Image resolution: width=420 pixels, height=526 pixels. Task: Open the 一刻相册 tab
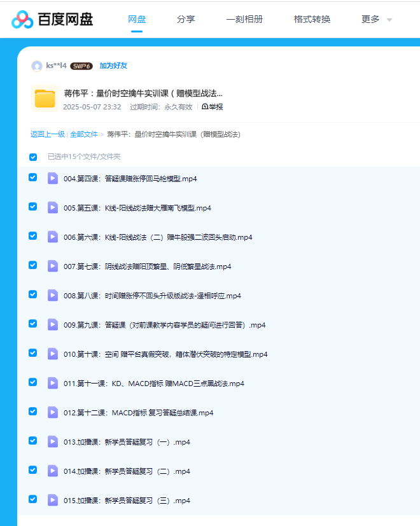click(x=244, y=19)
